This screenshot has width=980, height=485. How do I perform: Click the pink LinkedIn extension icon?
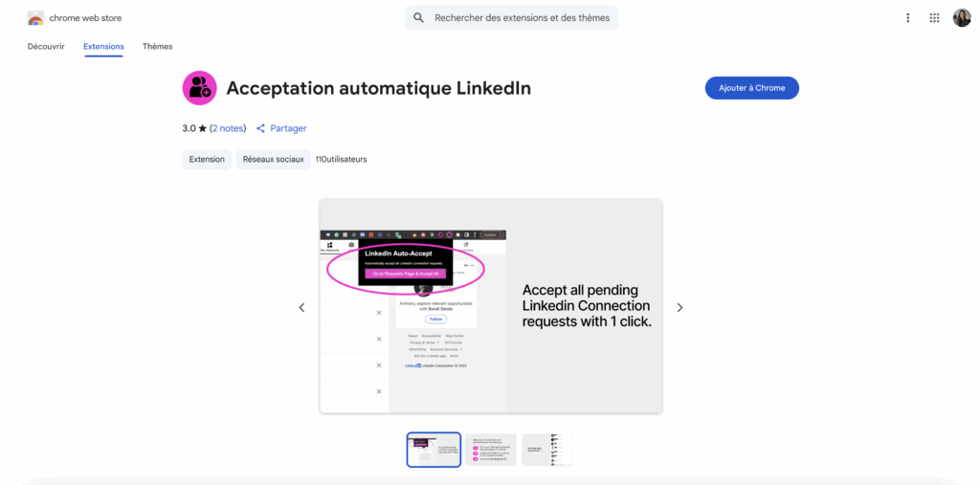click(199, 88)
